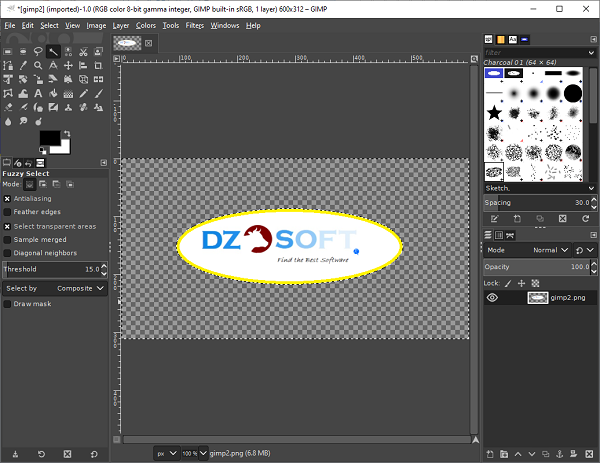Select the Fuzzy Select magic wand tool
This screenshot has height=463, width=600.
pyautogui.click(x=53, y=52)
